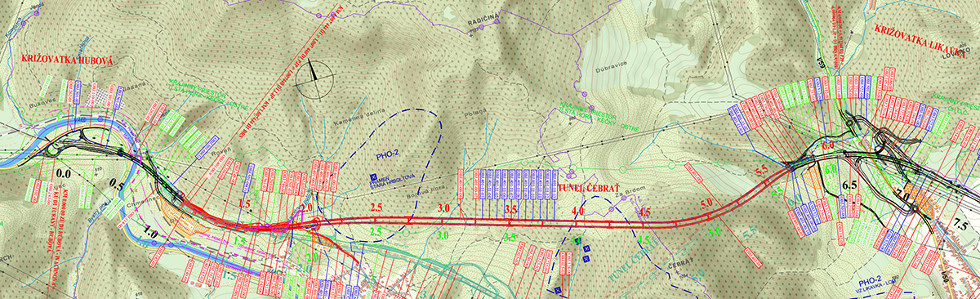Select the black 0.0 chainage marker
The width and height of the screenshot is (980, 299).
click(x=64, y=174)
